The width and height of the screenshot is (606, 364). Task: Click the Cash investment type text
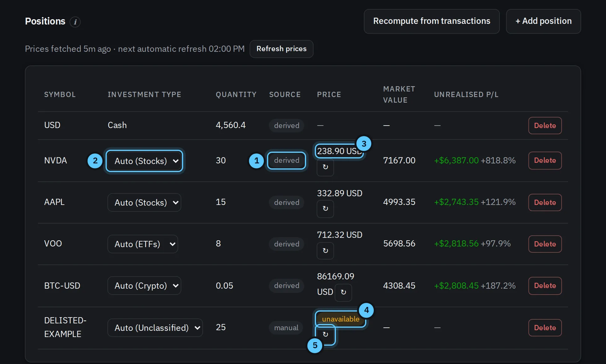[117, 125]
